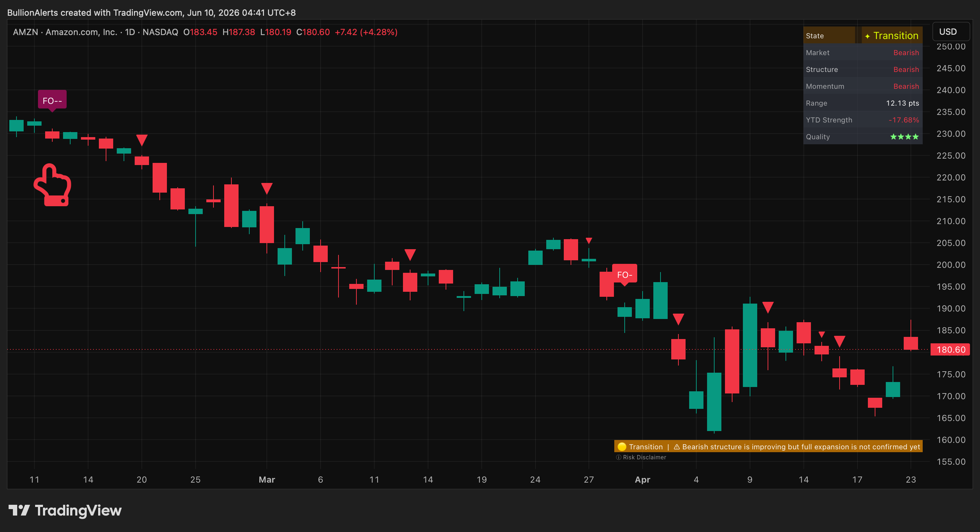
Task: Click the YTD Strength value -17.68%
Action: [904, 120]
